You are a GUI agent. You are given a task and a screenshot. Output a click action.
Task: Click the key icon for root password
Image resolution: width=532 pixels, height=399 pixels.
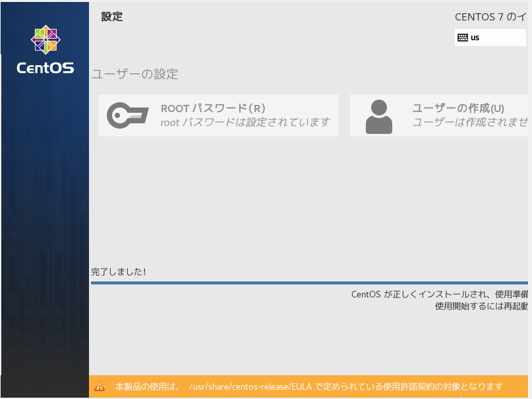[x=128, y=115]
